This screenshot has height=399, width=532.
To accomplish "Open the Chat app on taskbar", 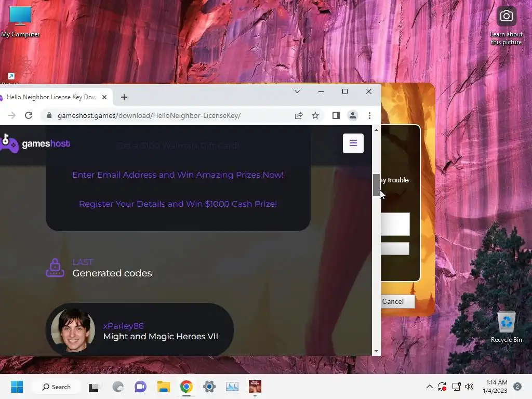I will 140,387.
